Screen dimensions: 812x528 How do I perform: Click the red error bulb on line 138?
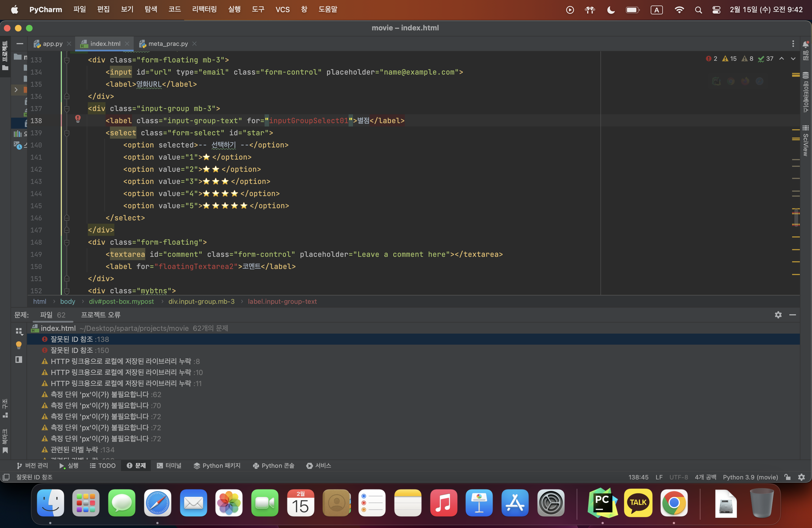coord(78,118)
